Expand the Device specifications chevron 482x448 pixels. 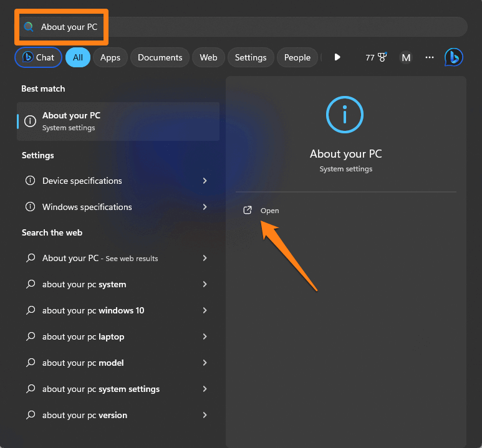coord(205,181)
